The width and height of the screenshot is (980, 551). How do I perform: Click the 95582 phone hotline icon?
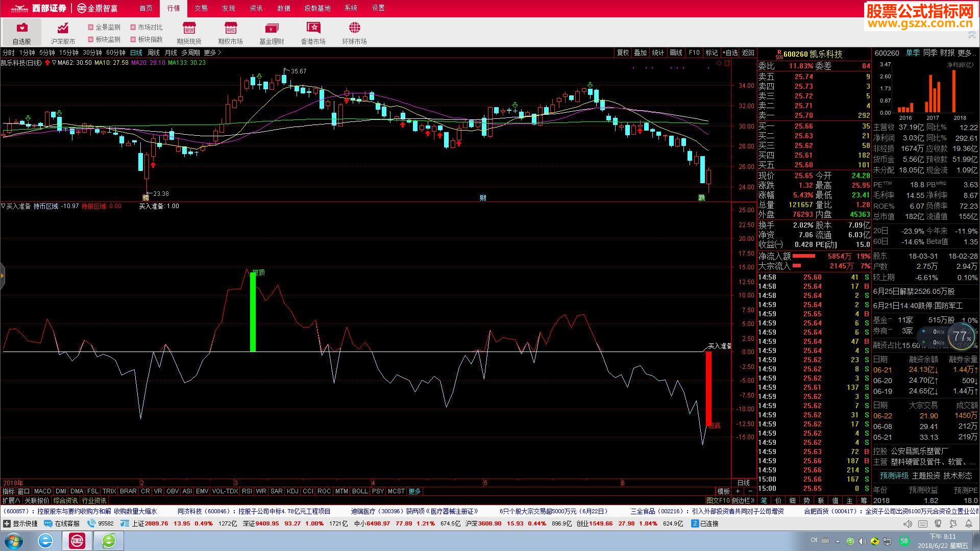[x=91, y=523]
